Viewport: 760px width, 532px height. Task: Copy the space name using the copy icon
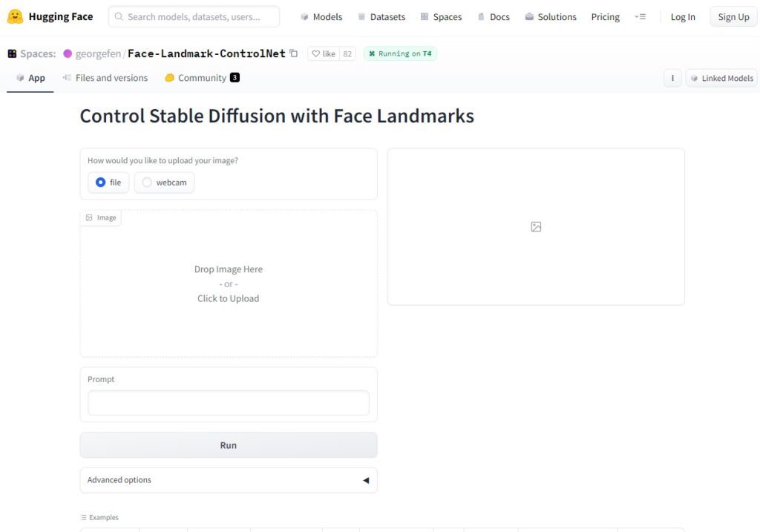[x=294, y=53]
